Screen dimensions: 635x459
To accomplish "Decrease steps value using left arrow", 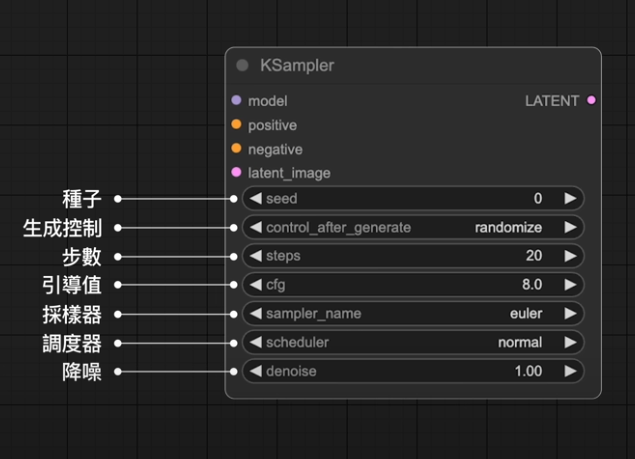I will click(x=255, y=256).
